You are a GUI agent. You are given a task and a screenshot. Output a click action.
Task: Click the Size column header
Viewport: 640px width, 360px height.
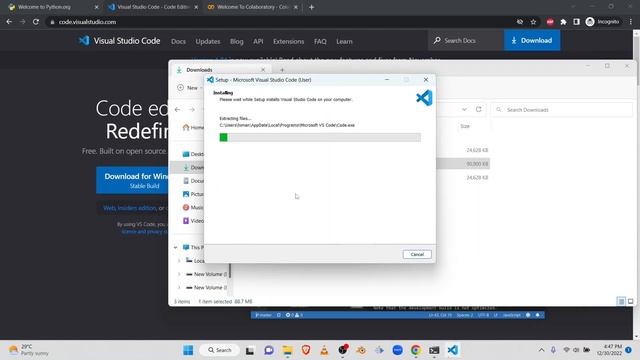point(465,126)
